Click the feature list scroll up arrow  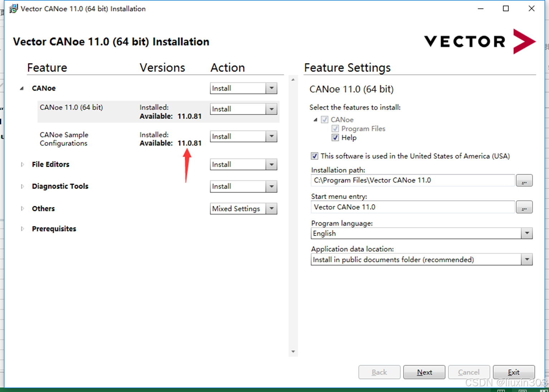293,80
